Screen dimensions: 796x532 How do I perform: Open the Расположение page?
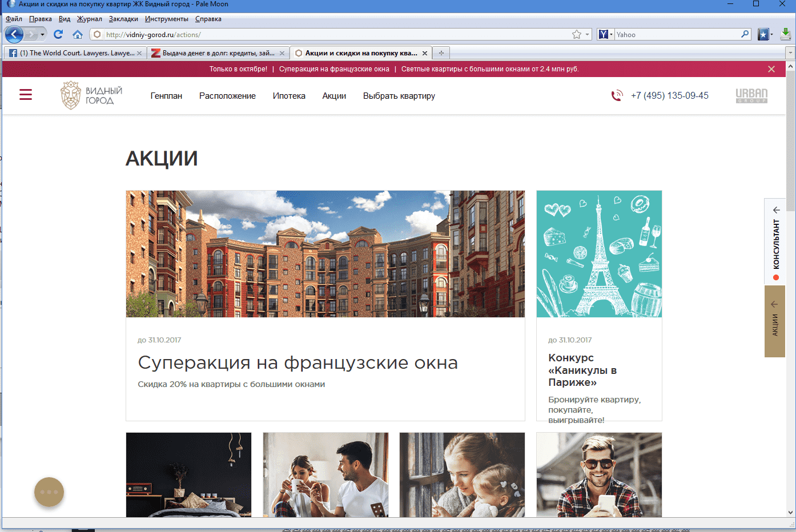click(227, 96)
